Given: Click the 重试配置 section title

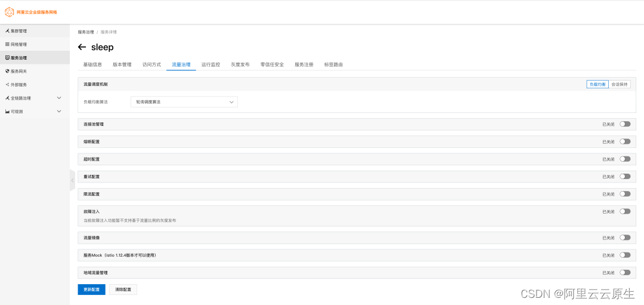Looking at the screenshot, I should [92, 176].
